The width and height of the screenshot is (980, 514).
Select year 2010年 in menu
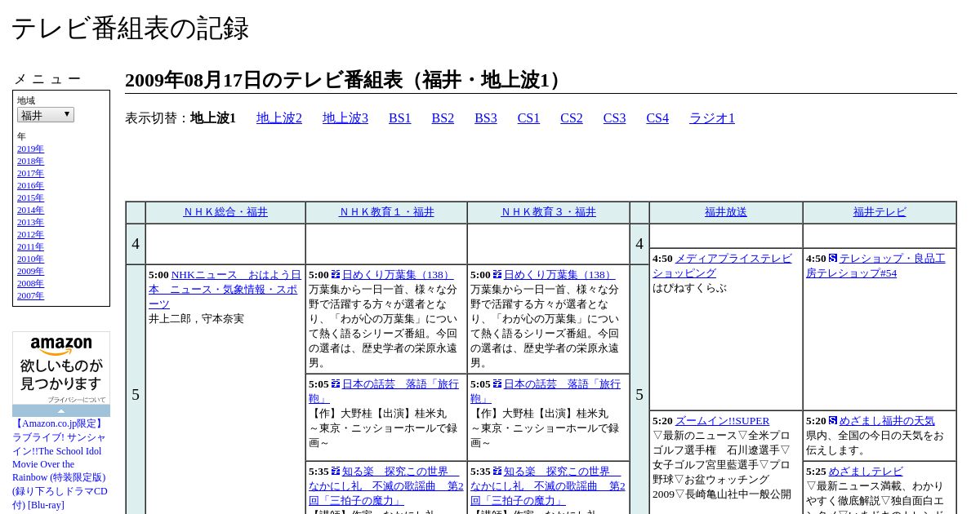click(x=30, y=259)
